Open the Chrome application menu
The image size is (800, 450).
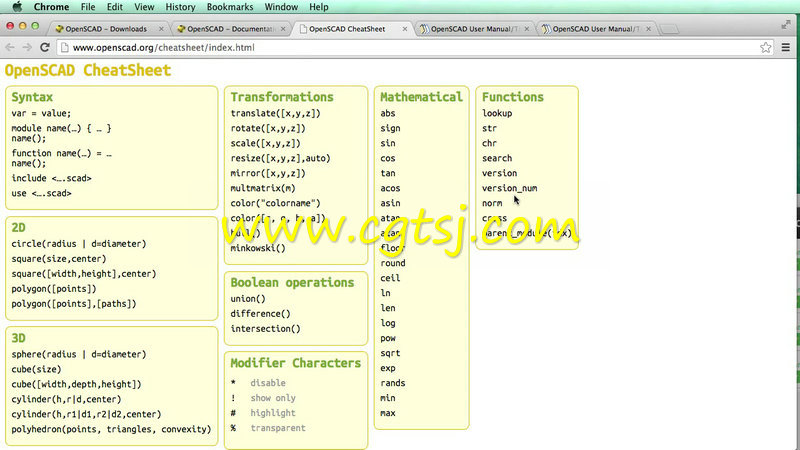(x=51, y=7)
